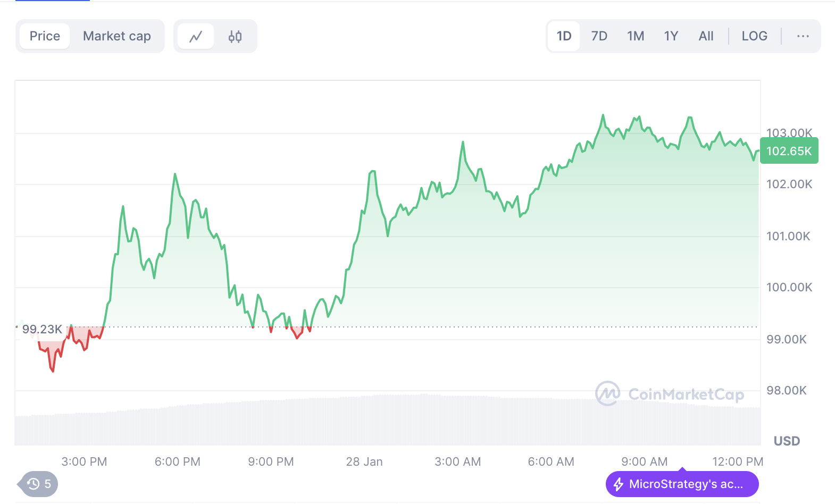
Task: Show the All time range
Action: [706, 36]
